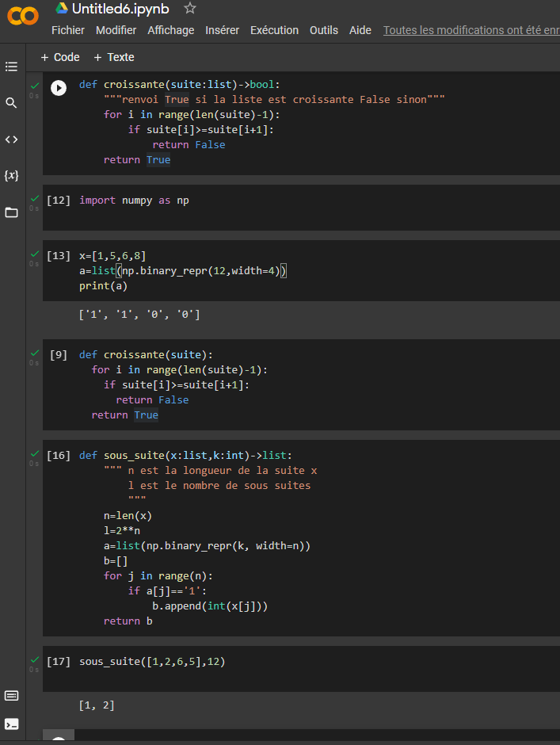Open the variables {x} panel icon
560x745 pixels.
point(11,175)
